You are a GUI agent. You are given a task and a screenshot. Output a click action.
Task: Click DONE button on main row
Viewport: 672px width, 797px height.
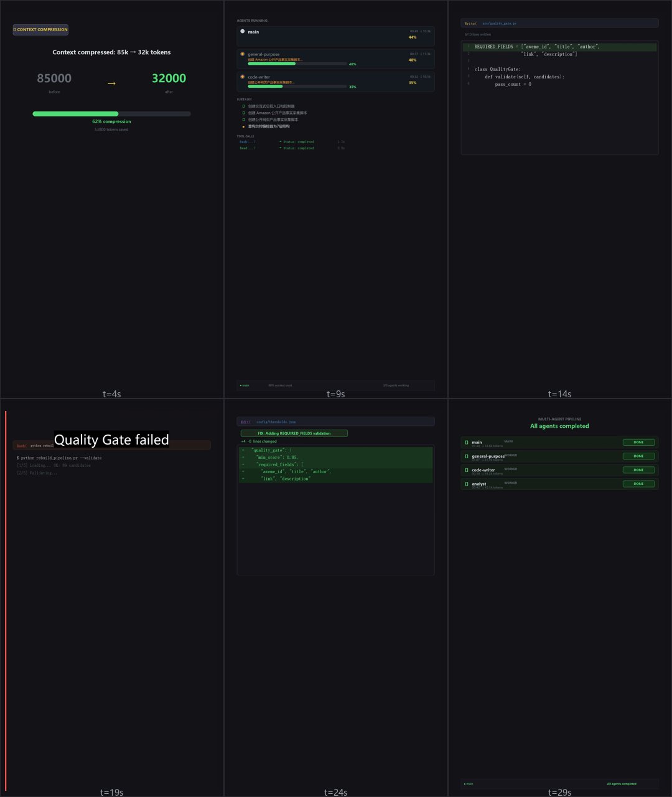coord(638,443)
